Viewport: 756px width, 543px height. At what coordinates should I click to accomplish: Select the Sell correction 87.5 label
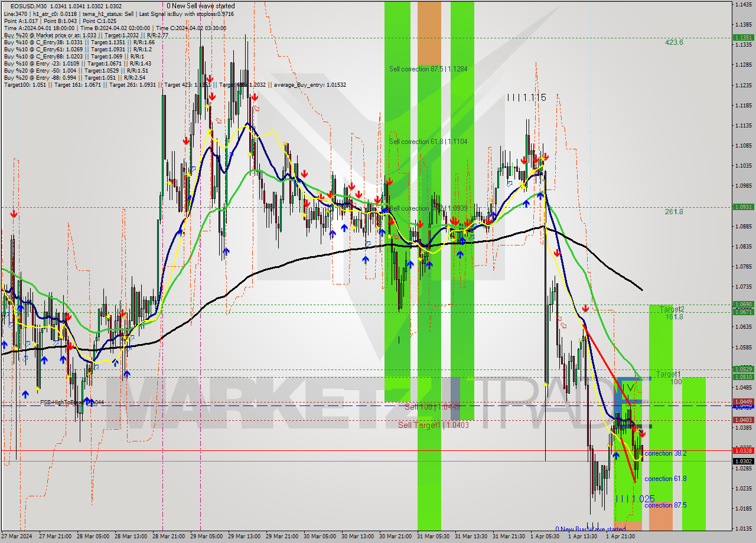click(428, 69)
